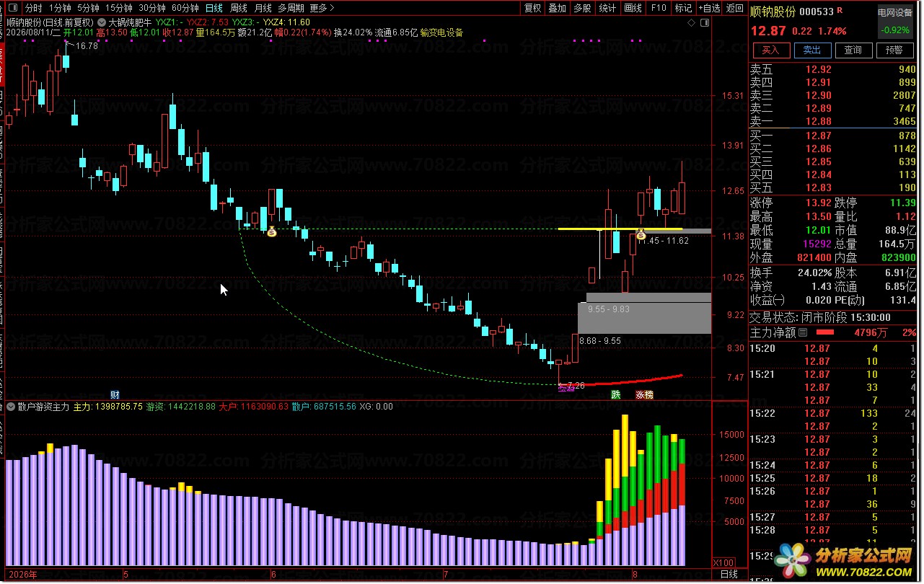Image resolution: width=924 pixels, height=584 pixels.
Task: Click the PE(动) value 131.4
Action: (903, 300)
